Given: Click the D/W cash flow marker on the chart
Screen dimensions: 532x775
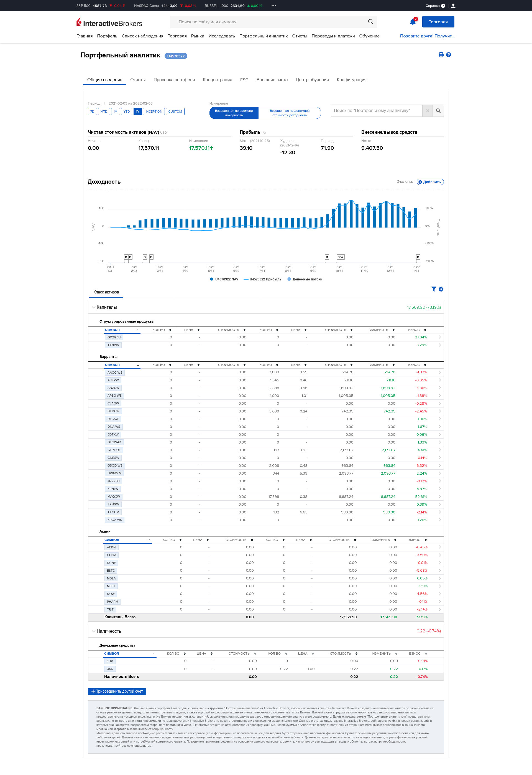Looking at the screenshot, I should [340, 257].
